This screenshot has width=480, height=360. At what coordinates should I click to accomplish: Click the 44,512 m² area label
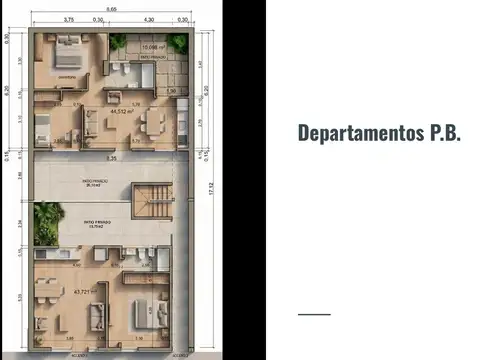click(122, 111)
